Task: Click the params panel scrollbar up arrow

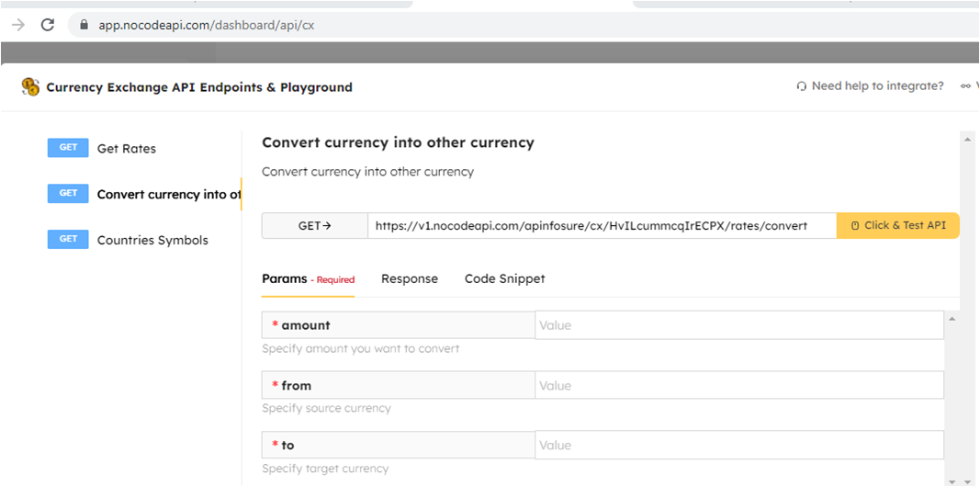Action: pyautogui.click(x=952, y=319)
